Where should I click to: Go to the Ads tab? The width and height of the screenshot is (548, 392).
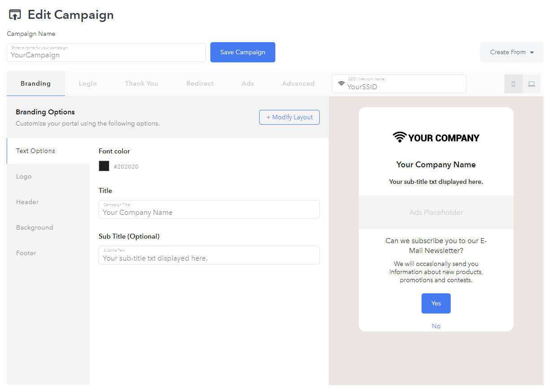[x=248, y=83]
